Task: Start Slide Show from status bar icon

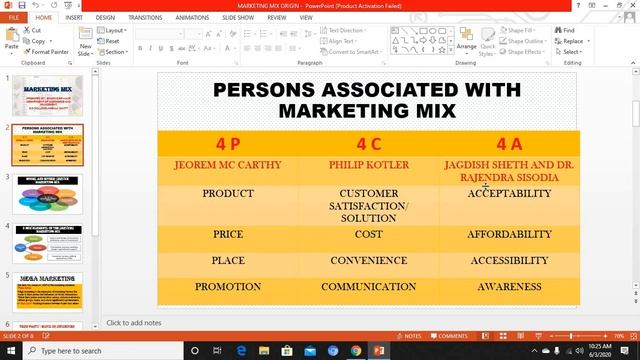Action: point(538,336)
